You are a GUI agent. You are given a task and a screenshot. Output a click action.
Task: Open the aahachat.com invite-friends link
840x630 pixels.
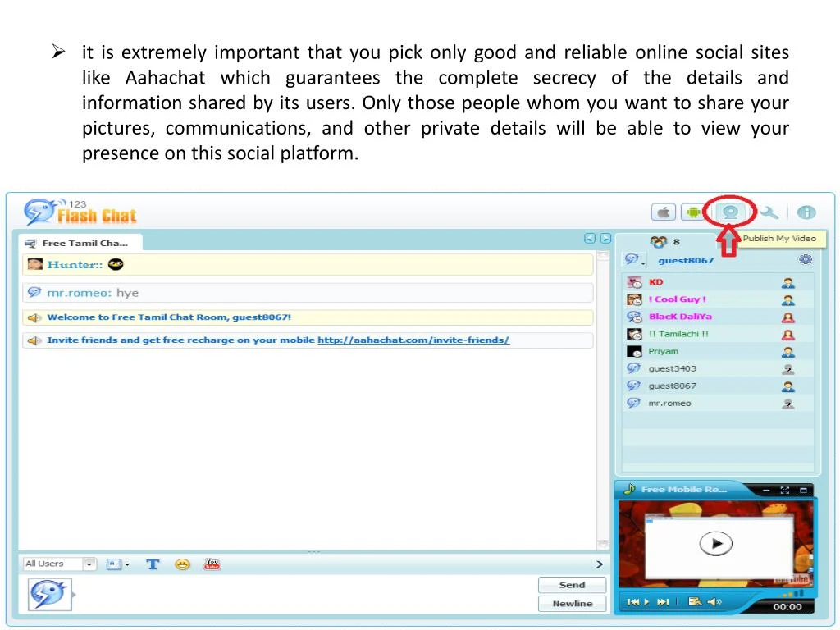coord(413,340)
